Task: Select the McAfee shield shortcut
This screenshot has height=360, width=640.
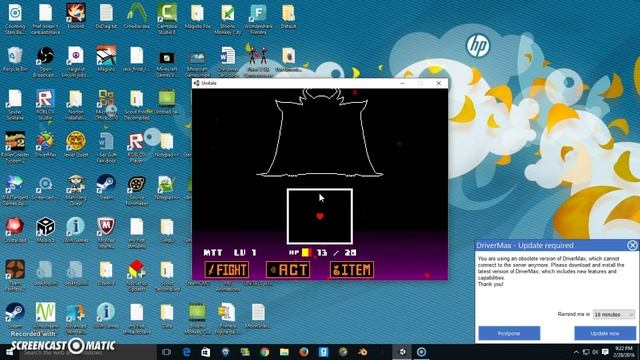Action: point(106,233)
